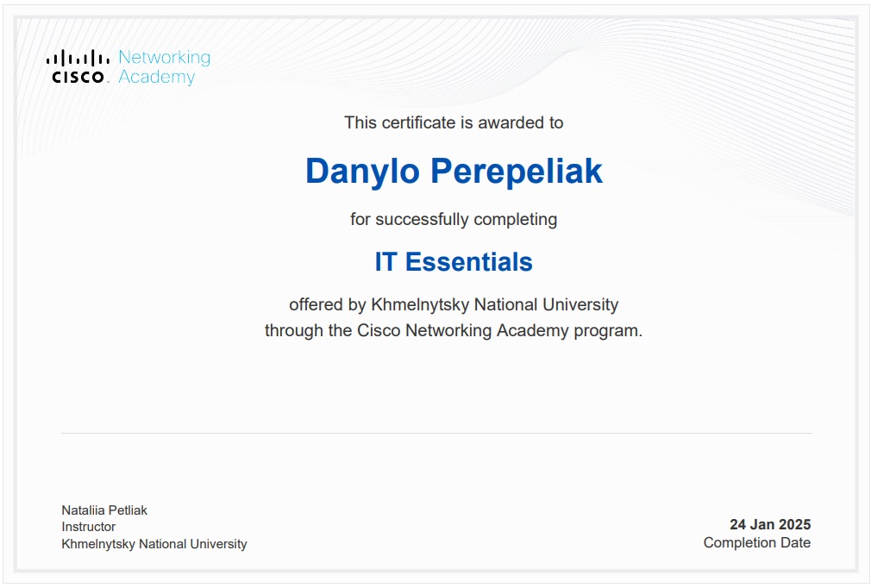This screenshot has width=871, height=588.
Task: Click the "cisco" wordmark under the bars
Action: click(x=78, y=78)
